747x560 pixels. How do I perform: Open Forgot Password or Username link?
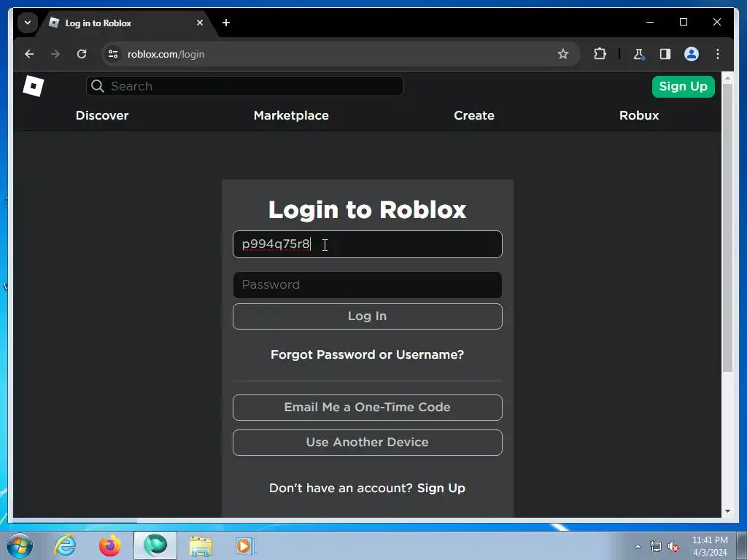tap(368, 355)
